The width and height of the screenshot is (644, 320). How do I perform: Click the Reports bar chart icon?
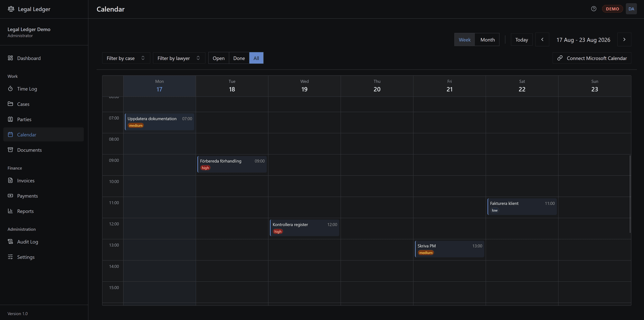click(10, 211)
